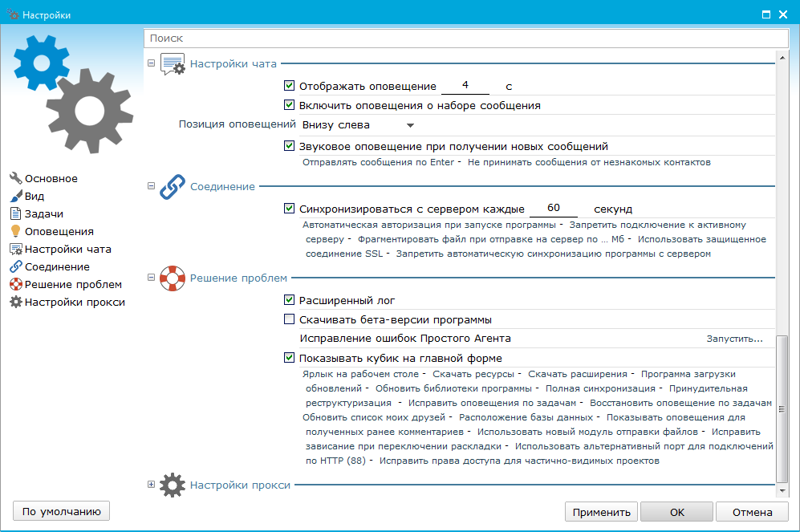Screen dimensions: 800x532
Task: Click the chain link icon in sidebar
Action: (15, 267)
